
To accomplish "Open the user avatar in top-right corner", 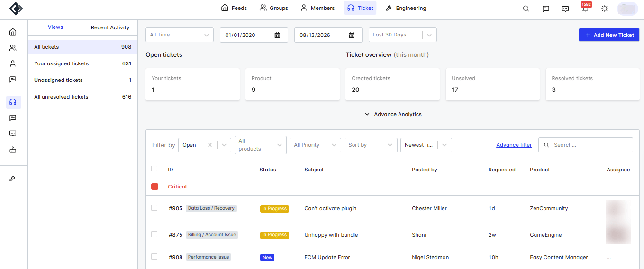I will click(627, 8).
